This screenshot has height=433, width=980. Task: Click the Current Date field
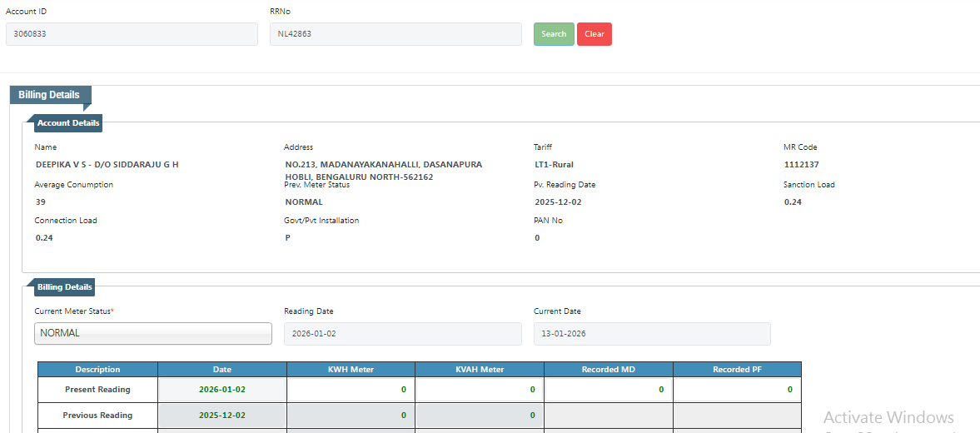tap(652, 334)
